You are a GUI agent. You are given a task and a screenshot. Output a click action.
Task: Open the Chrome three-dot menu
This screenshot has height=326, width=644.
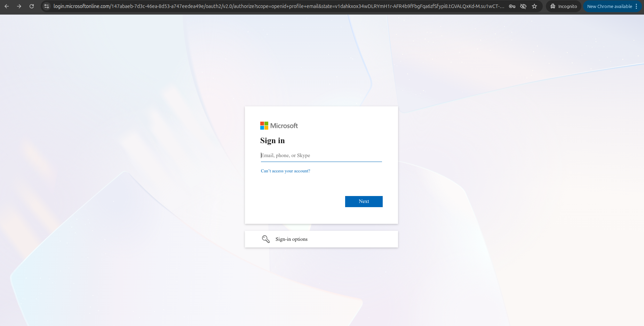(x=636, y=6)
